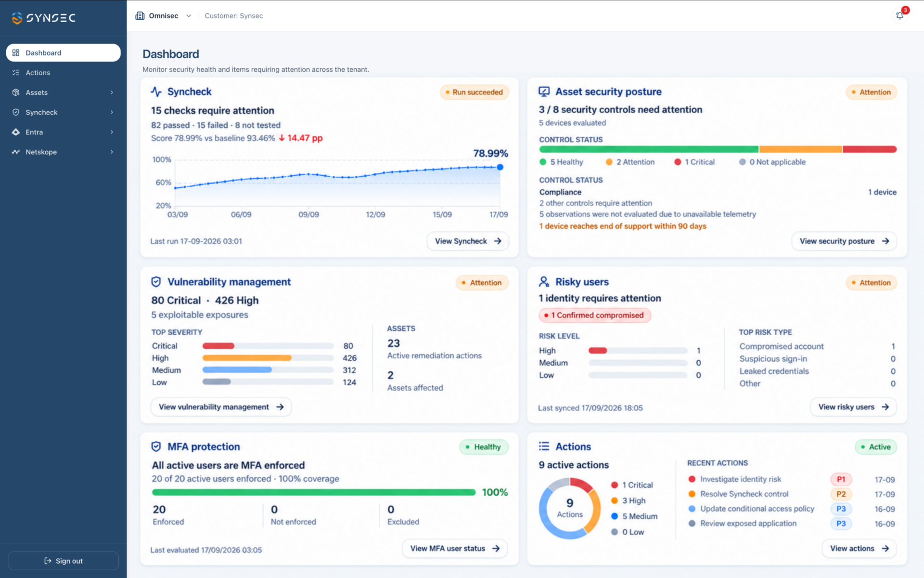Image resolution: width=924 pixels, height=578 pixels.
Task: Click the Vulnerability management shield icon
Action: 156,282
